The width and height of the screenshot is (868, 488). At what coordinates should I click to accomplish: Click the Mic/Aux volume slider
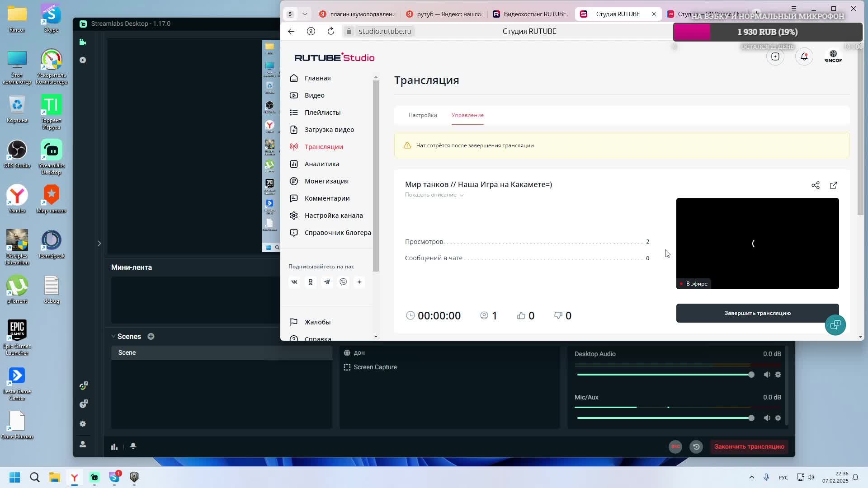coord(664,418)
